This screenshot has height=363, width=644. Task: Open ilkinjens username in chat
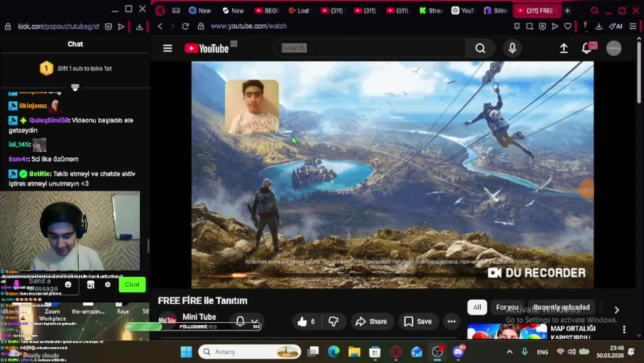click(x=33, y=106)
